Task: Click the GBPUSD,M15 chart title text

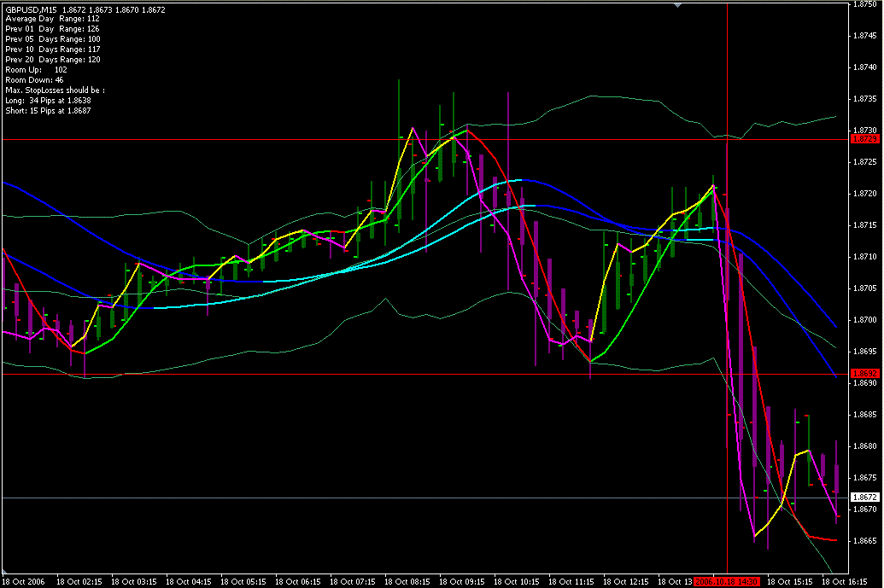Action: (31, 9)
